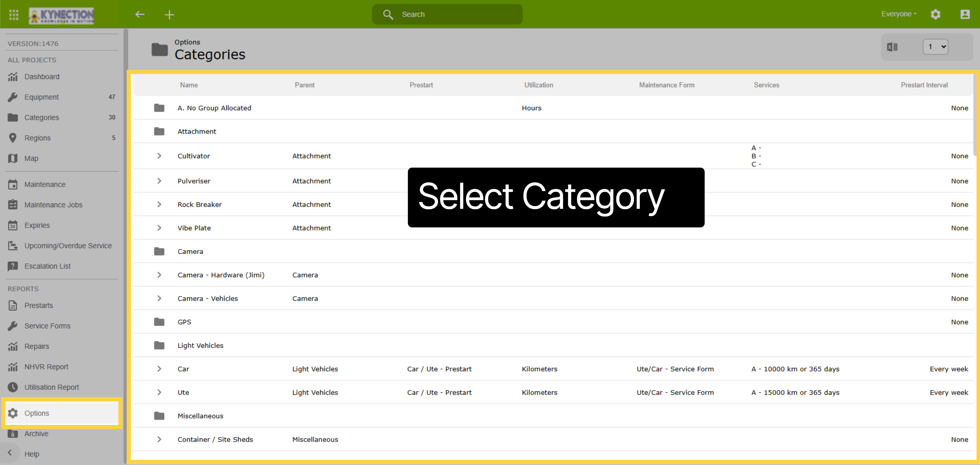Click the Categories header folder icon
Image resolution: width=980 pixels, height=465 pixels.
coord(160,50)
